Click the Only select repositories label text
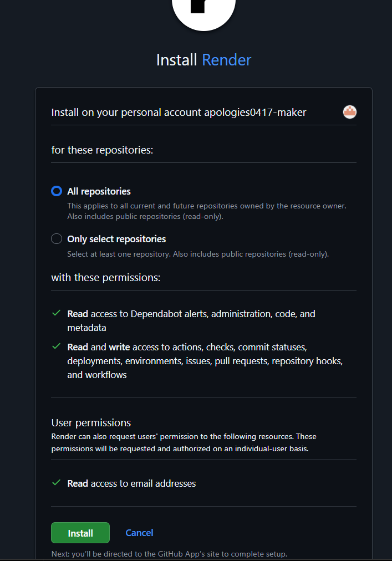Screen dimensions: 392x561 click(116, 239)
